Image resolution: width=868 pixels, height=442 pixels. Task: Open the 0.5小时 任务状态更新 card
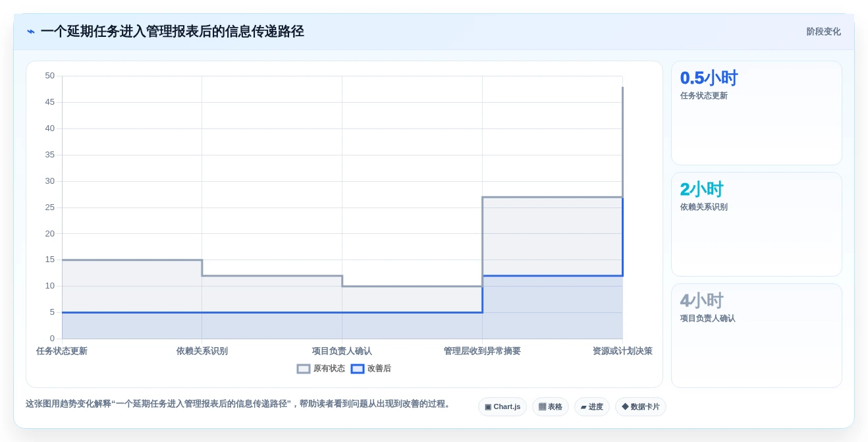757,113
